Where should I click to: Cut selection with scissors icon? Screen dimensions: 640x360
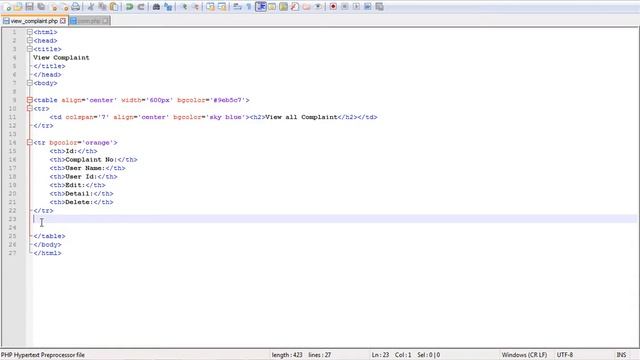[x=91, y=7]
